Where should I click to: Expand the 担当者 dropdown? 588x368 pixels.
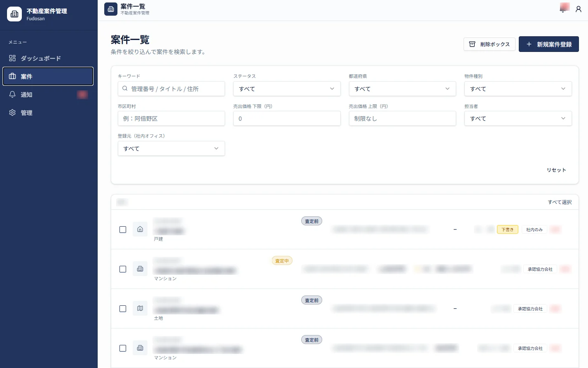(x=518, y=118)
